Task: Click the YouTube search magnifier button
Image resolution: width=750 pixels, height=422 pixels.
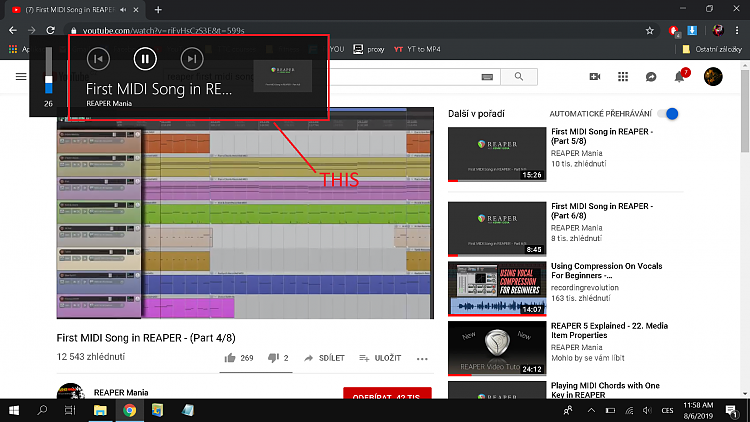Action: (x=519, y=77)
